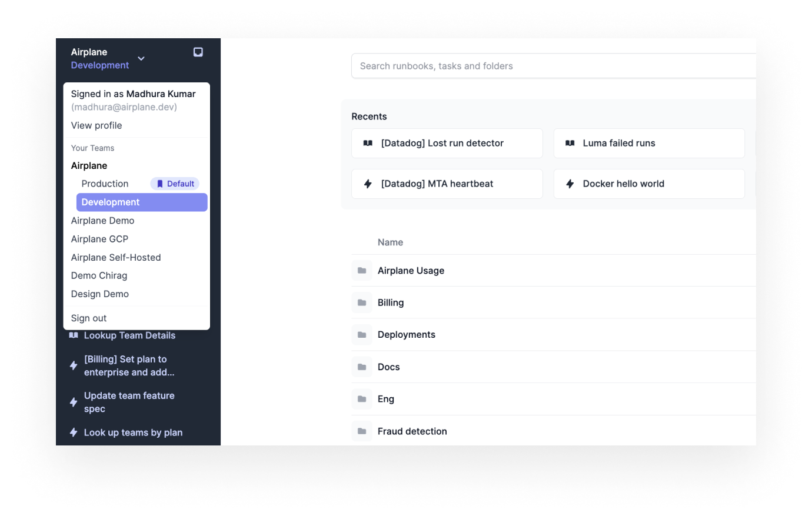Open Lookup Team Details runbook

click(129, 335)
